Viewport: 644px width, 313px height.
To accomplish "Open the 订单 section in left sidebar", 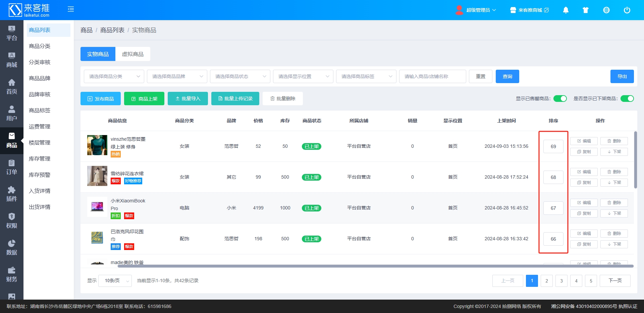I will click(12, 167).
